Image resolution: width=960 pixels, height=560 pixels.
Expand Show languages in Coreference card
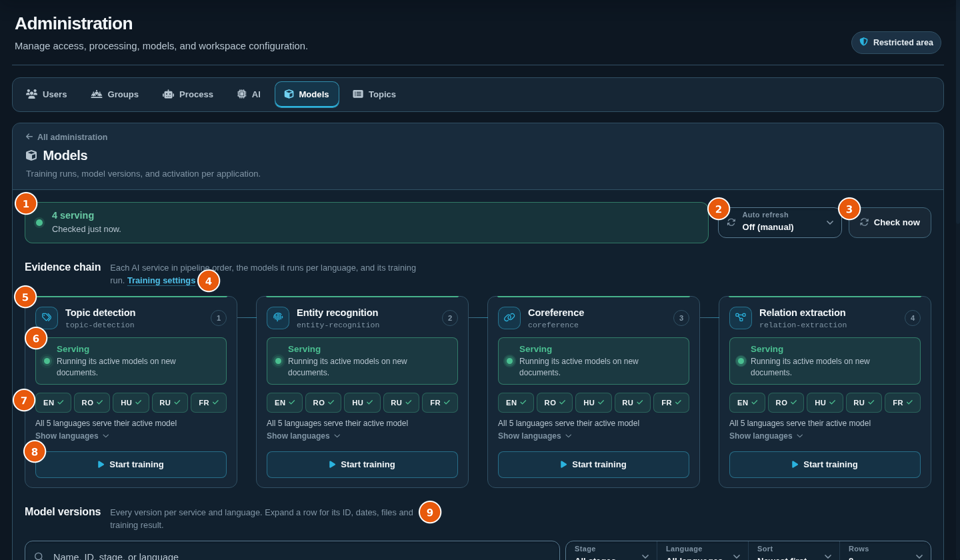click(535, 436)
